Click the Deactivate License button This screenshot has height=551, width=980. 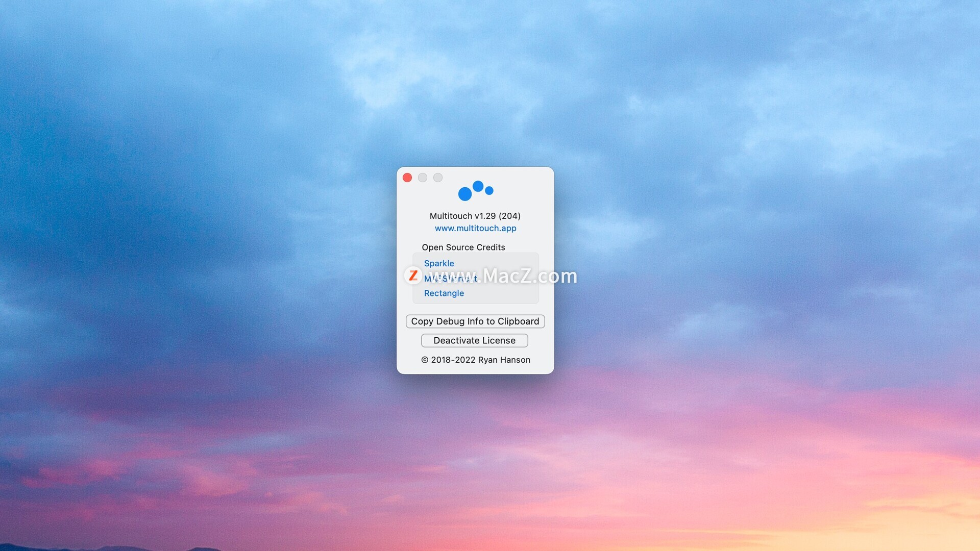tap(474, 341)
